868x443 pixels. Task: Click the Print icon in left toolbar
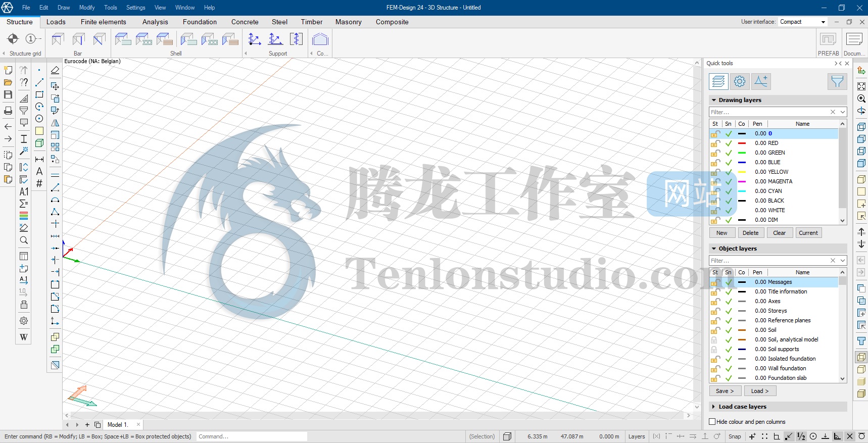[x=8, y=111]
